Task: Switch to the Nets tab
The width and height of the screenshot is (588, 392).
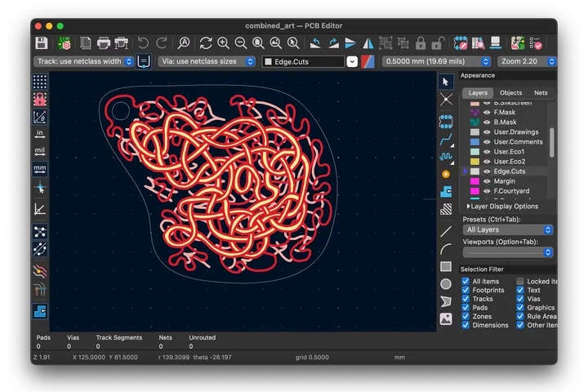Action: click(541, 93)
